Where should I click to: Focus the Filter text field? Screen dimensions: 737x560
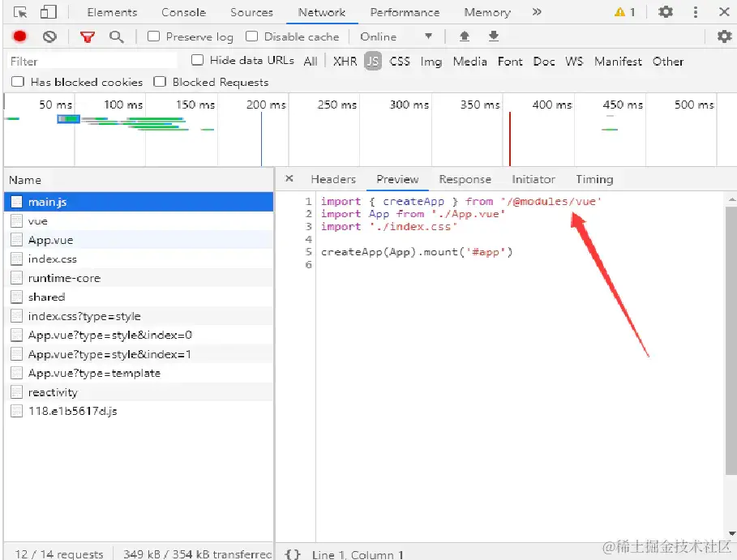pyautogui.click(x=92, y=61)
